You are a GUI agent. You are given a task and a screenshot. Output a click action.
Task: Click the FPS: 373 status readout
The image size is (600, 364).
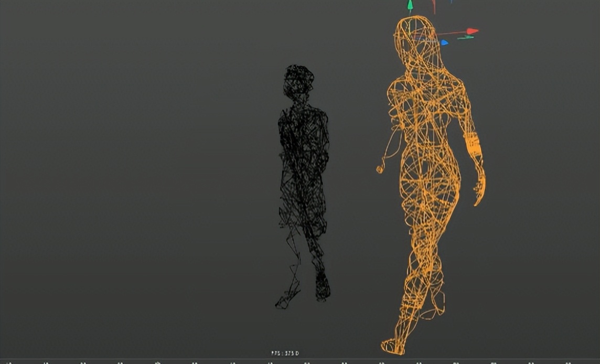tap(285, 352)
